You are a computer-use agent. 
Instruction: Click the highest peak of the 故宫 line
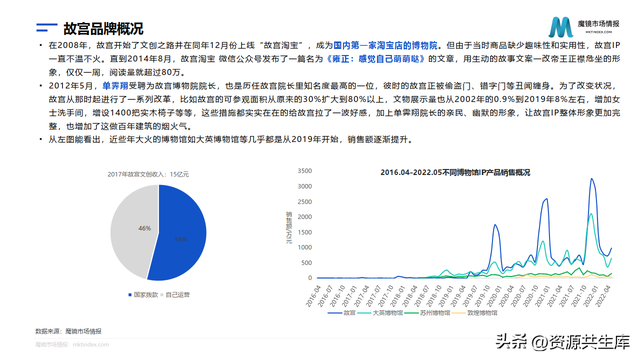591,179
